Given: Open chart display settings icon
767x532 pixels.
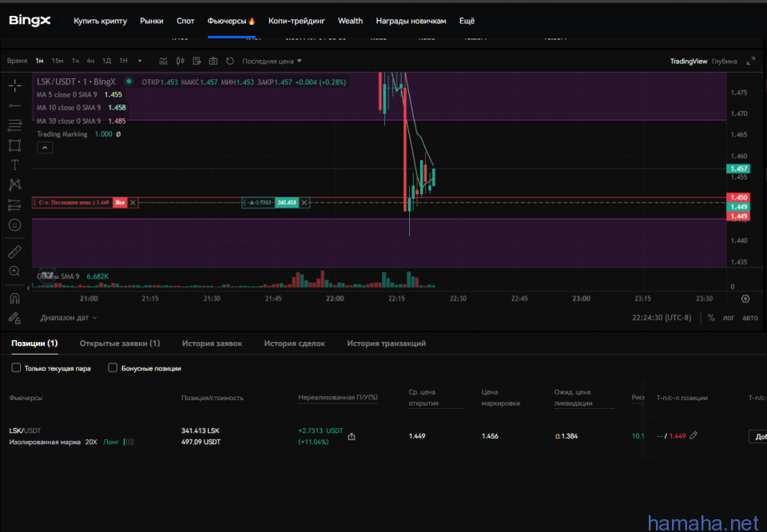Looking at the screenshot, I should tap(197, 62).
